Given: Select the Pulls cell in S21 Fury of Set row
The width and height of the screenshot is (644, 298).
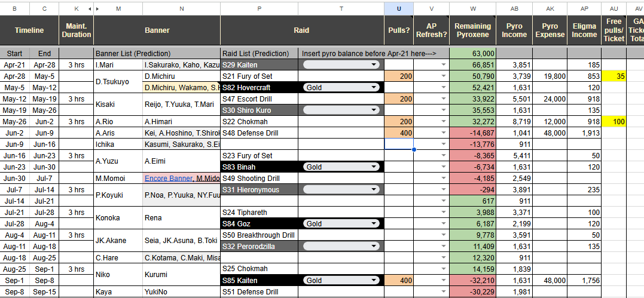Looking at the screenshot, I should (x=399, y=76).
